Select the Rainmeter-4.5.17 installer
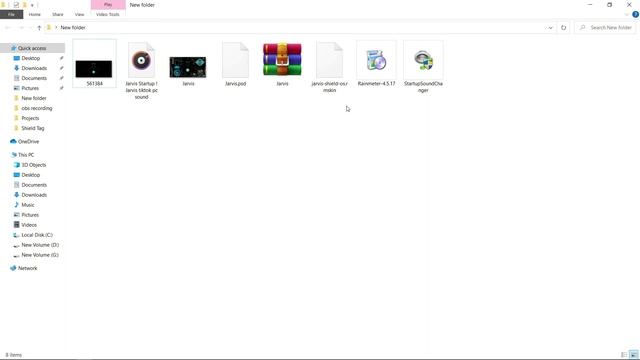 [x=376, y=64]
